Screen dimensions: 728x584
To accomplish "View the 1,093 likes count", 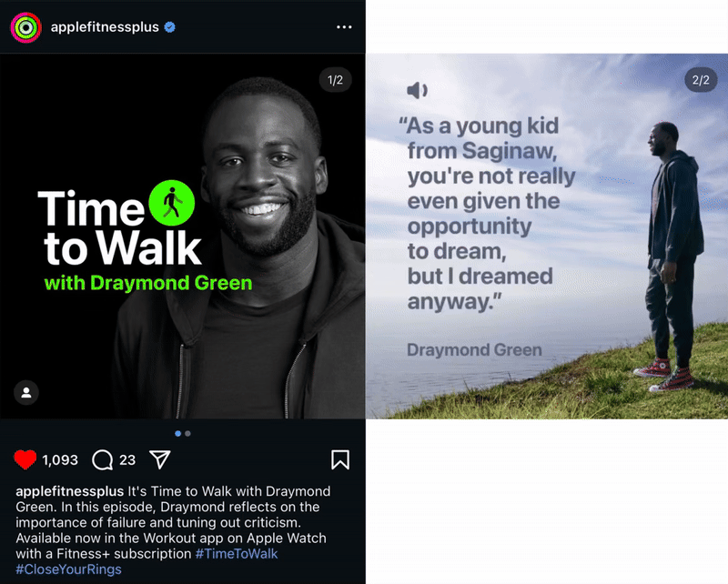I will [60, 460].
